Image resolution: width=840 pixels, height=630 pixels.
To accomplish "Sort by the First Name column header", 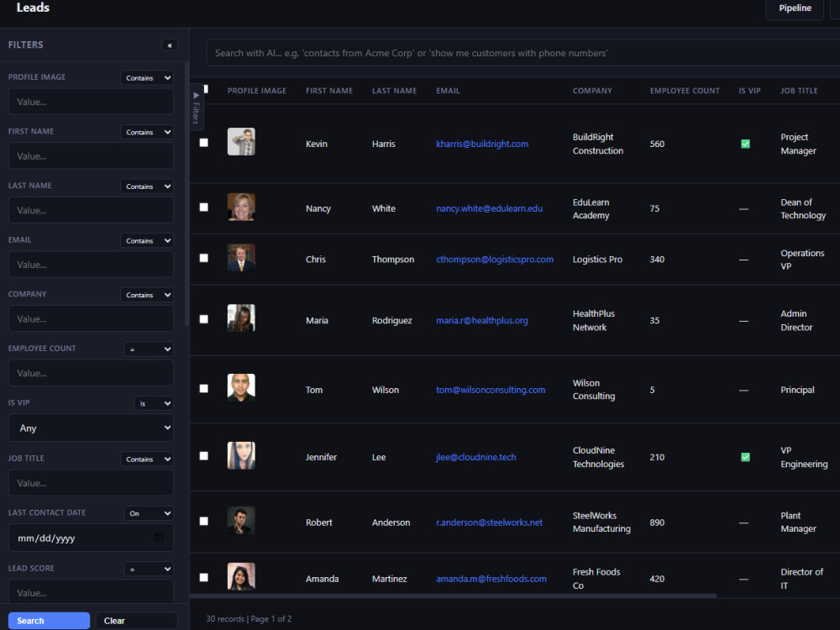I will (329, 91).
